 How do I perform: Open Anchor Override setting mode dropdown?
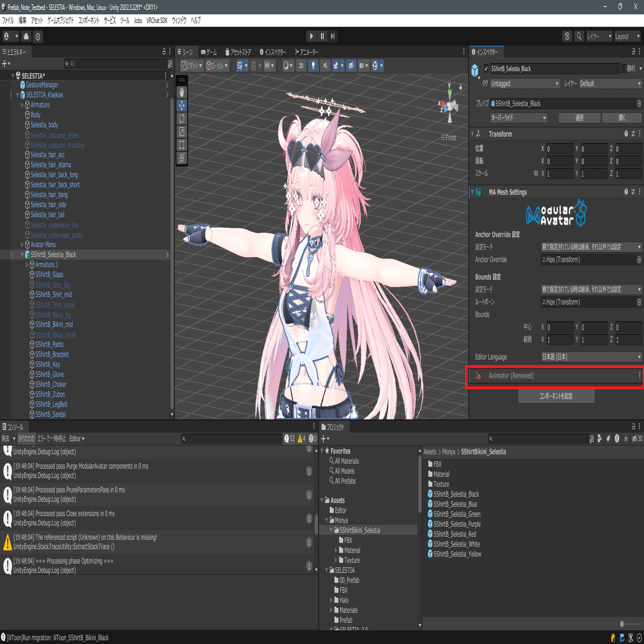(x=592, y=247)
